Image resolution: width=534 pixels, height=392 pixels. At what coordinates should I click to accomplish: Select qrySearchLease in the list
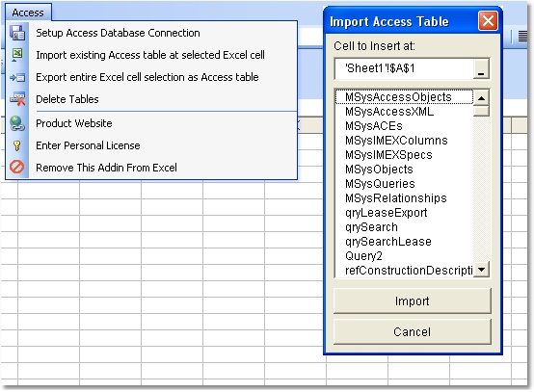(404, 242)
